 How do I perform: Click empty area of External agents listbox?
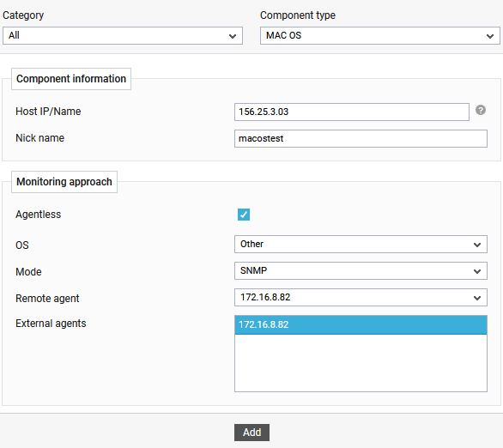pos(361,362)
